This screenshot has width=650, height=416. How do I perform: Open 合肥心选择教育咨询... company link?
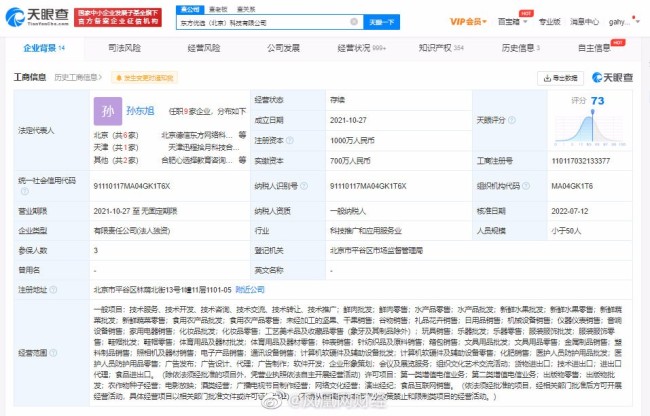(x=196, y=160)
